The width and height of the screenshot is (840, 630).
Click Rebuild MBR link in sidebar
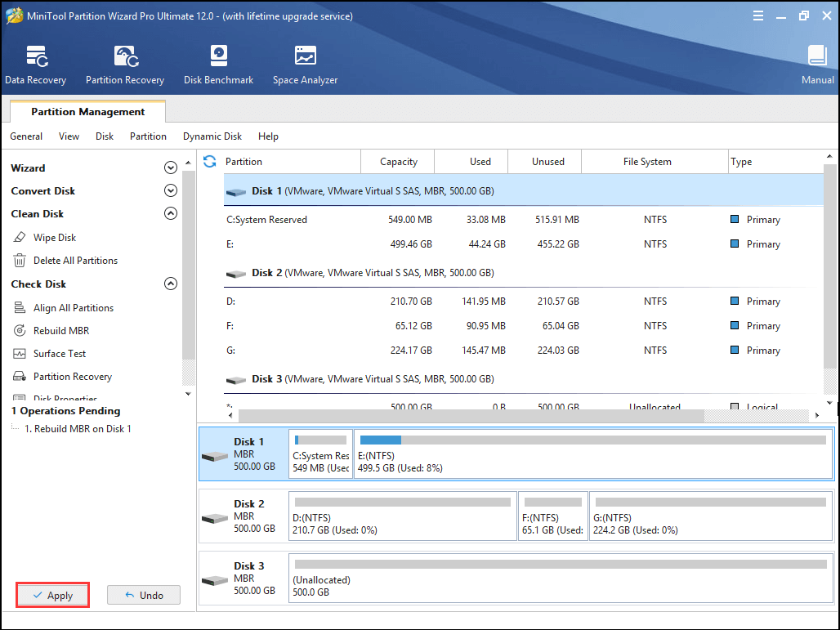[61, 331]
